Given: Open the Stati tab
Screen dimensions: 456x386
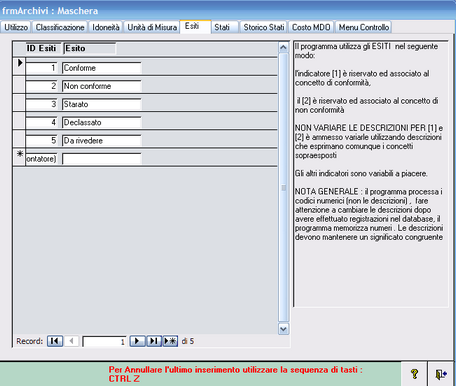Looking at the screenshot, I should pyautogui.click(x=225, y=27).
